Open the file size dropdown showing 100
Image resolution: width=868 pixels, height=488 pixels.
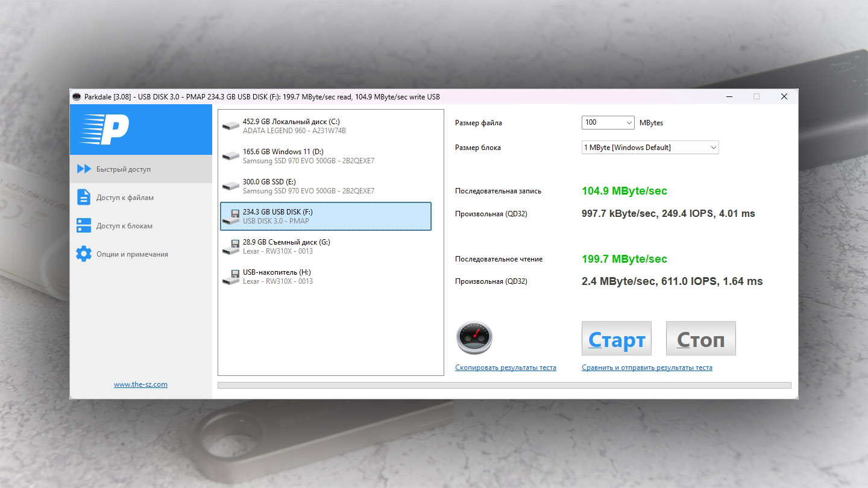[x=608, y=122]
